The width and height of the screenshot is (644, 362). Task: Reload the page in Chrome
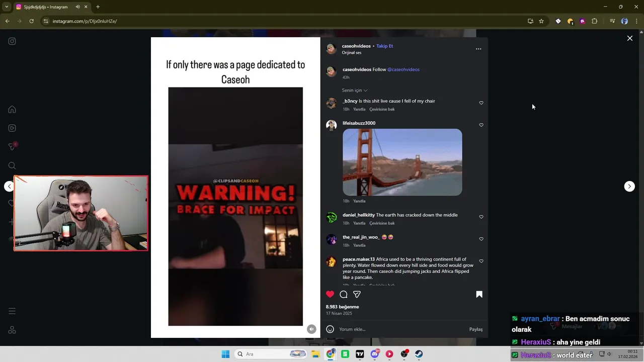tap(31, 21)
